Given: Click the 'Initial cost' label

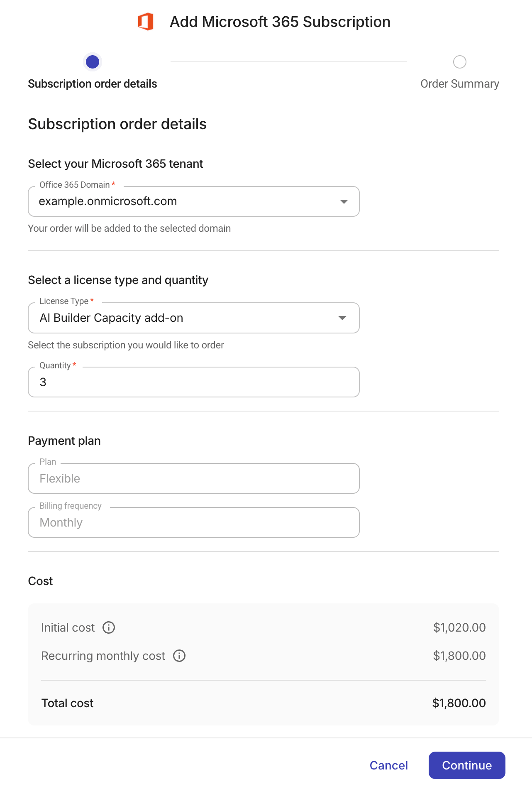Looking at the screenshot, I should [x=68, y=627].
